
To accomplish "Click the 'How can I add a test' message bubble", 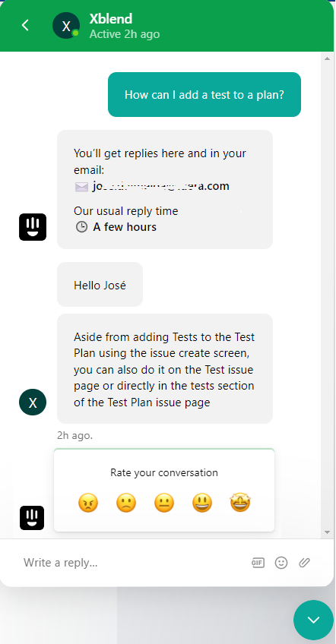I will (204, 94).
